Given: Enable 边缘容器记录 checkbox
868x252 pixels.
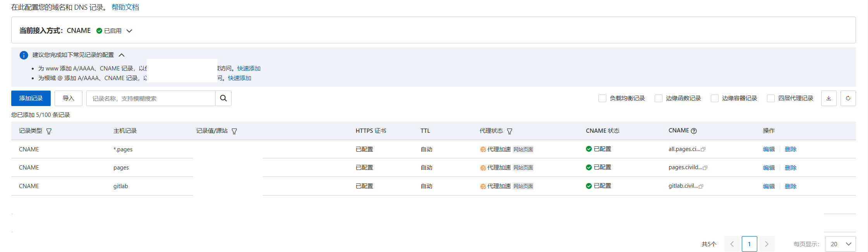Looking at the screenshot, I should [714, 98].
